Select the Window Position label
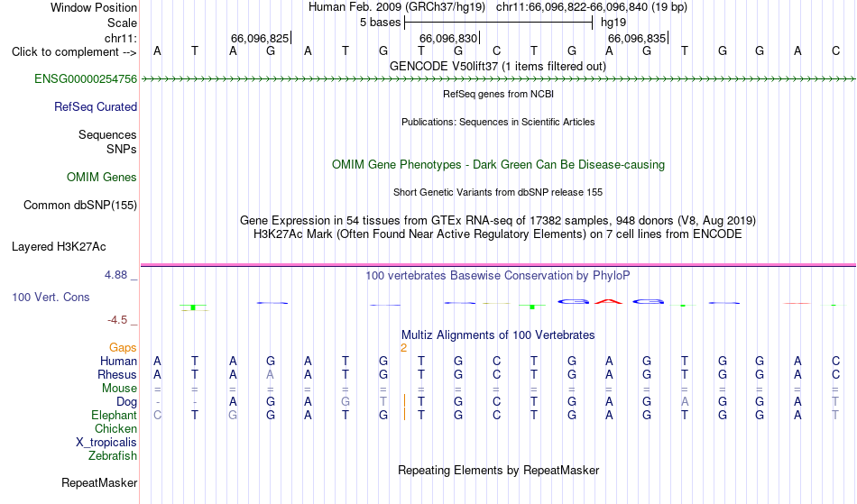This screenshot has width=857, height=504. (94, 7)
